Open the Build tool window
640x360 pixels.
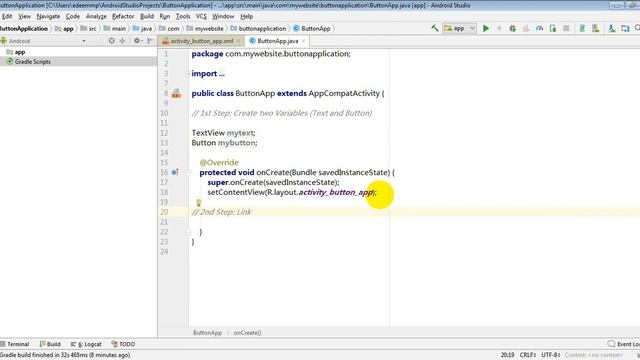click(50, 344)
